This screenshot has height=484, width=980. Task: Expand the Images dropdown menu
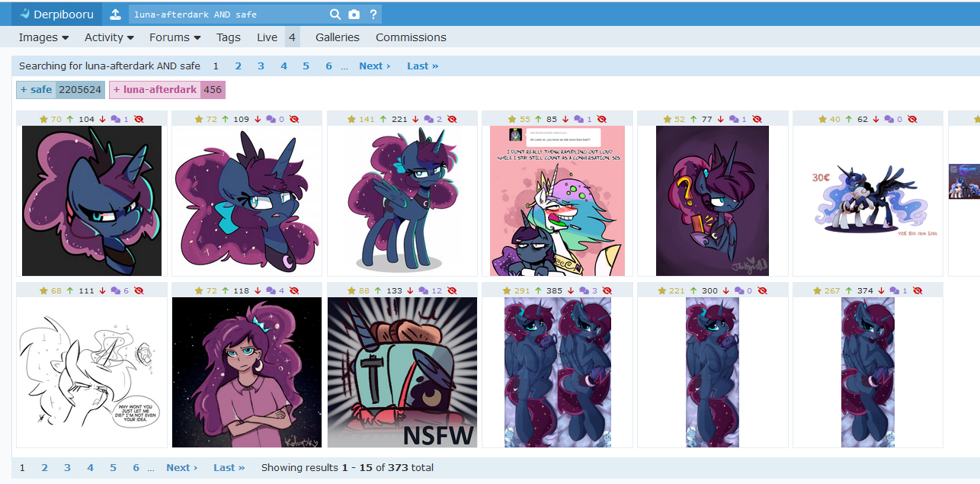(43, 37)
